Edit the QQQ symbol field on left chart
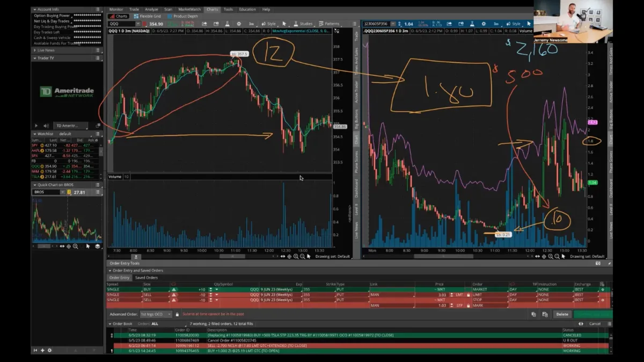Viewport: 644px width, 362px height. tap(121, 24)
